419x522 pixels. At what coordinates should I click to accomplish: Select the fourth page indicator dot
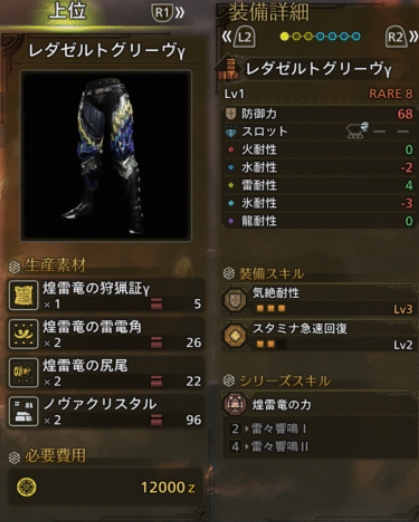click(x=320, y=36)
